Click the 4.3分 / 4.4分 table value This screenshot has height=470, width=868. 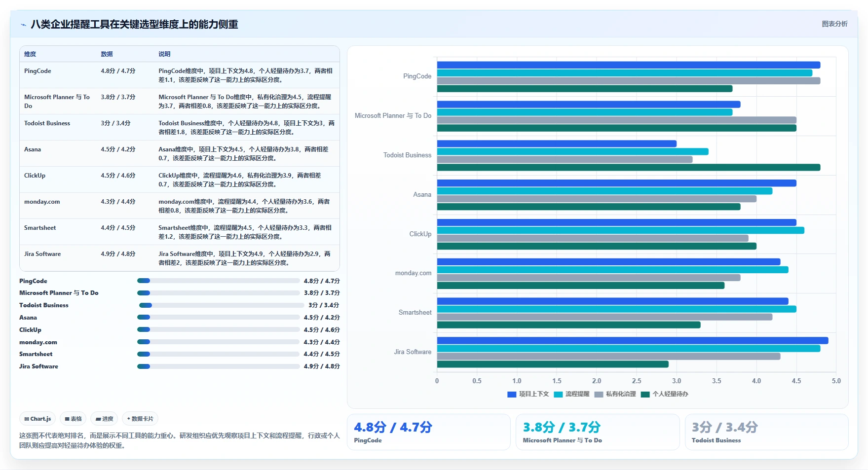point(118,202)
